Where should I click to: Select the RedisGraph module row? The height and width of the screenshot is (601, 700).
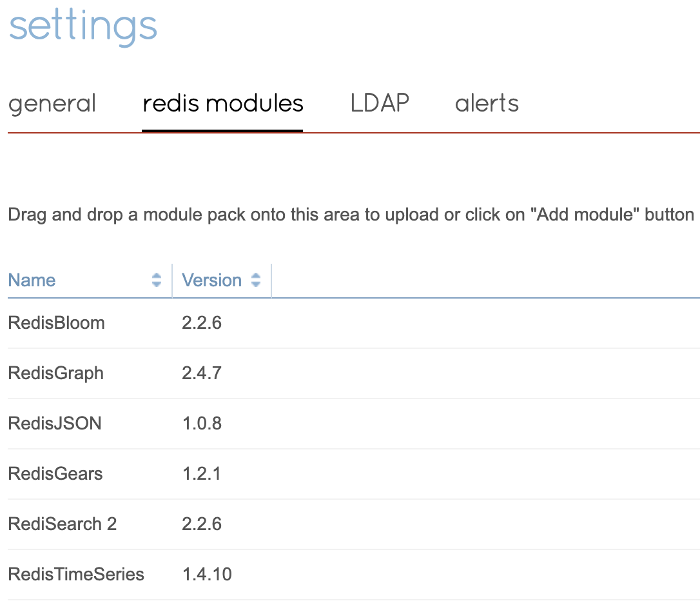[x=55, y=373]
